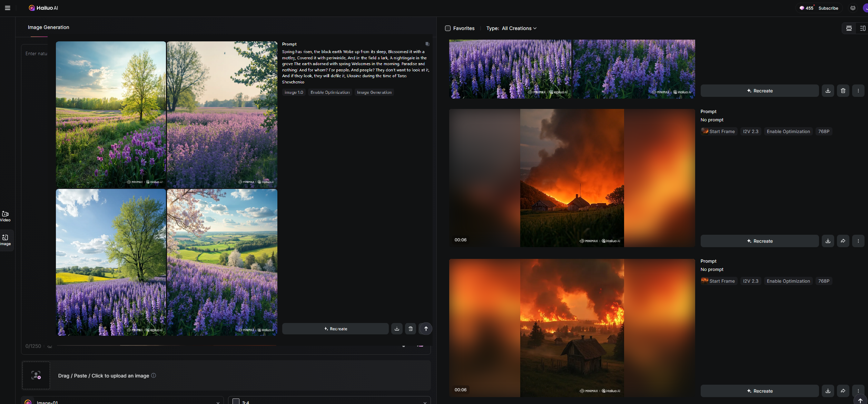
Task: Copy the prompt text icon
Action: (x=427, y=44)
